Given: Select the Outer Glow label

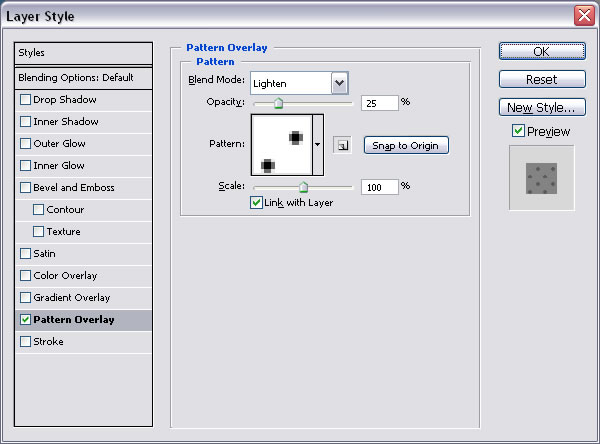Looking at the screenshot, I should tap(59, 144).
